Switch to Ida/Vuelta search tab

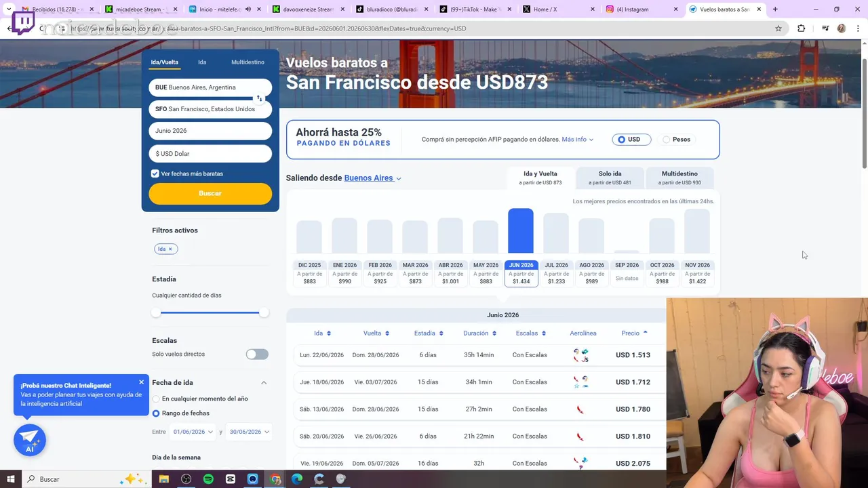tap(165, 62)
